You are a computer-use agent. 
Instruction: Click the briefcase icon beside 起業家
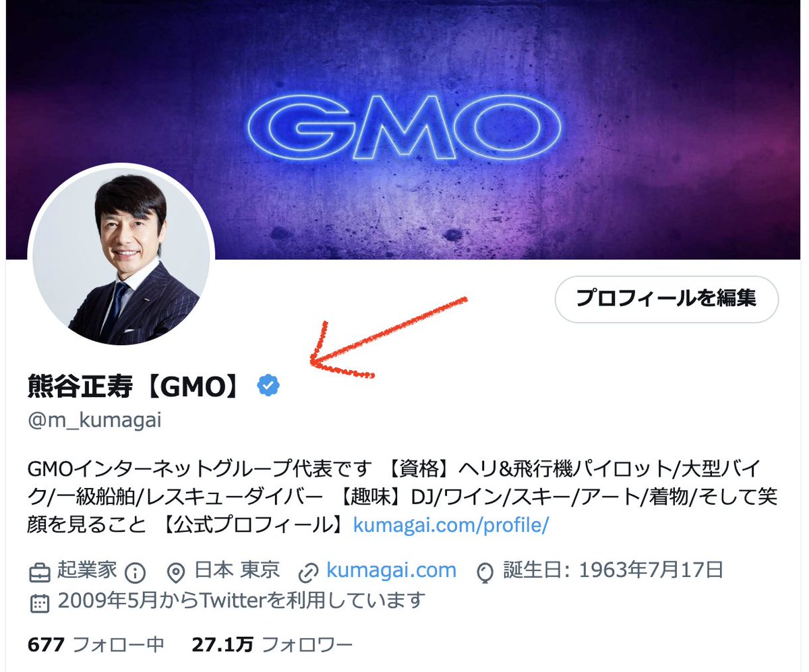pyautogui.click(x=40, y=573)
